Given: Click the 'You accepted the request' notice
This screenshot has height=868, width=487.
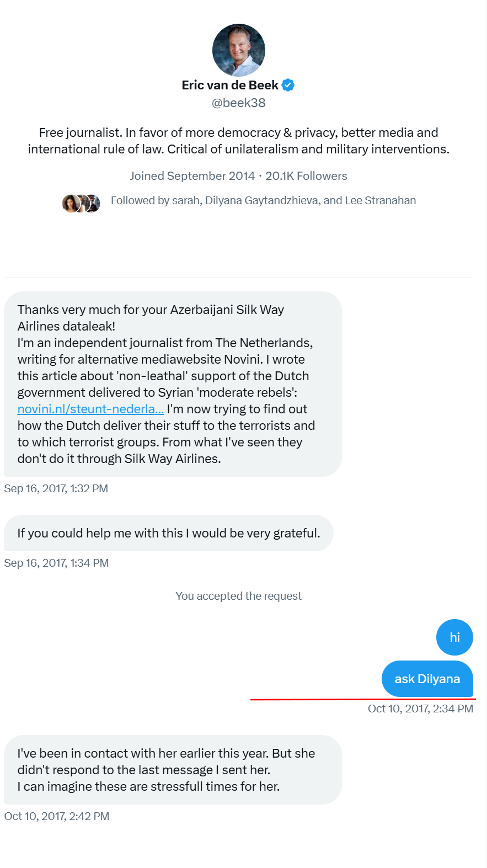Looking at the screenshot, I should (238, 596).
